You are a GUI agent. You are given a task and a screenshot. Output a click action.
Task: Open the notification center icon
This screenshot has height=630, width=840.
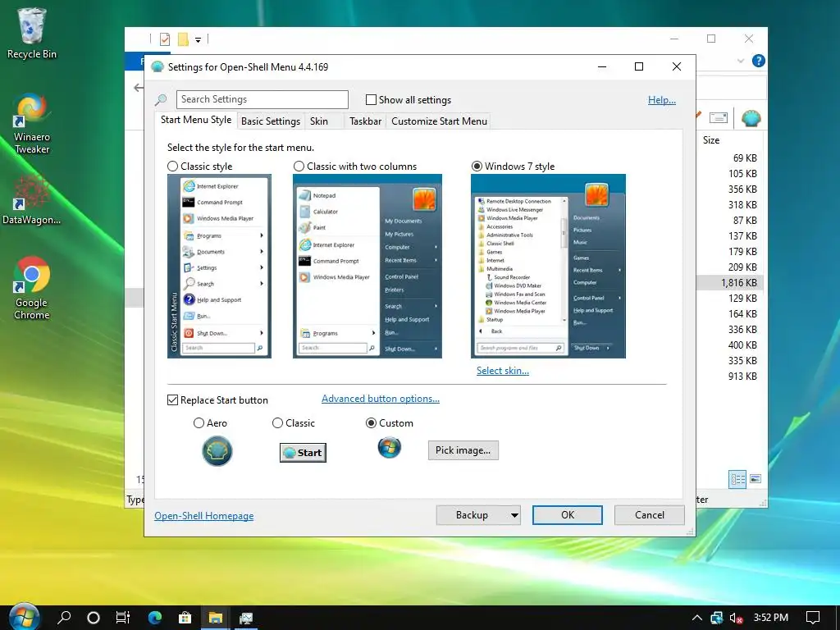[813, 618]
